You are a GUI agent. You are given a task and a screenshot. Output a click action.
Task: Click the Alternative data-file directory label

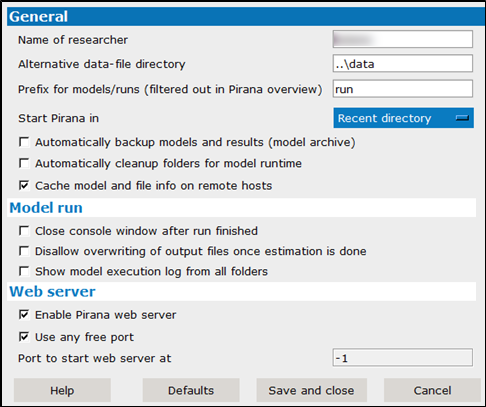click(102, 64)
